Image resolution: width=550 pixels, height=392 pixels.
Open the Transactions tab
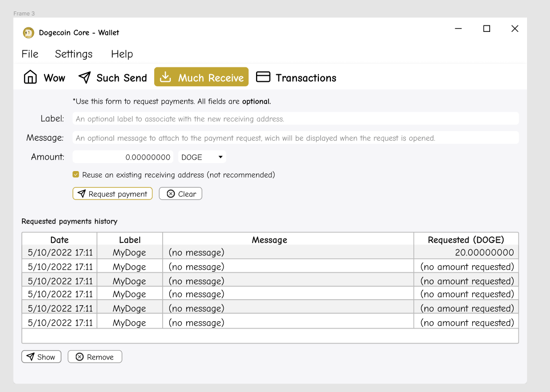[x=296, y=77]
